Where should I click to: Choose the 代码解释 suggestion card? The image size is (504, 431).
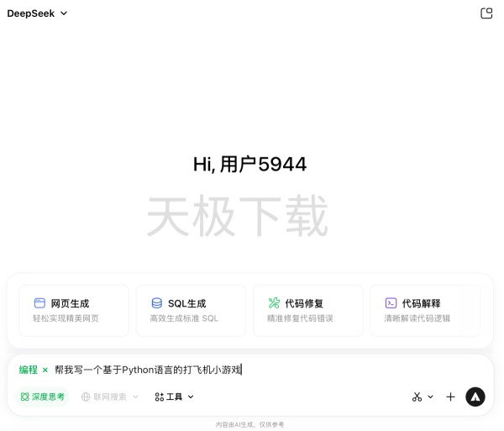pos(425,310)
